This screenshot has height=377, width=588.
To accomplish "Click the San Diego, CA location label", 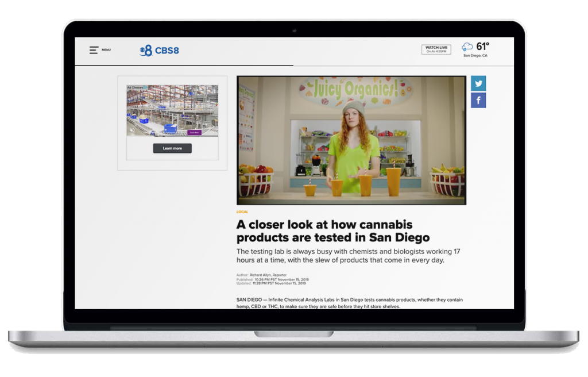I will pos(475,56).
